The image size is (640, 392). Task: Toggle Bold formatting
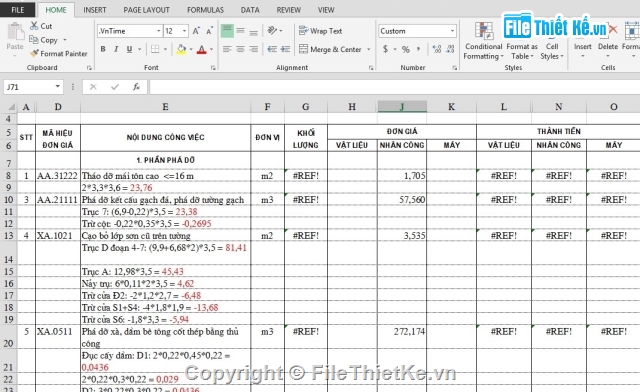point(103,49)
